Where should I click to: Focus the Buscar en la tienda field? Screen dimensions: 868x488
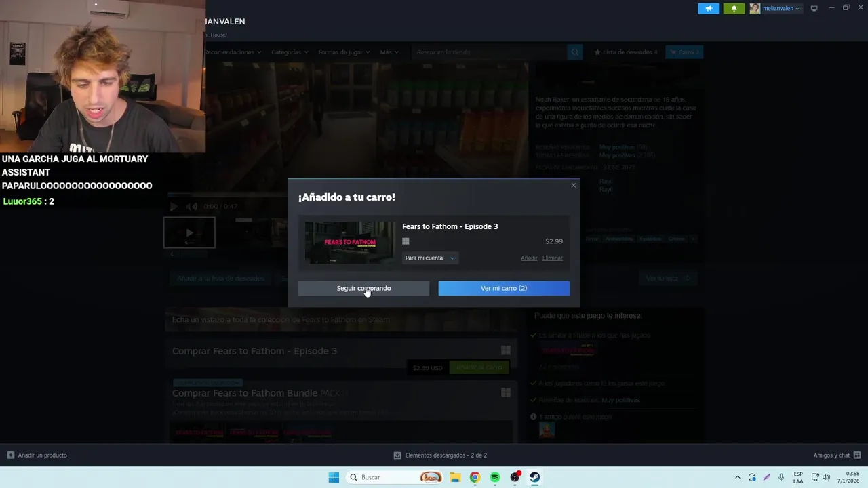tap(488, 52)
